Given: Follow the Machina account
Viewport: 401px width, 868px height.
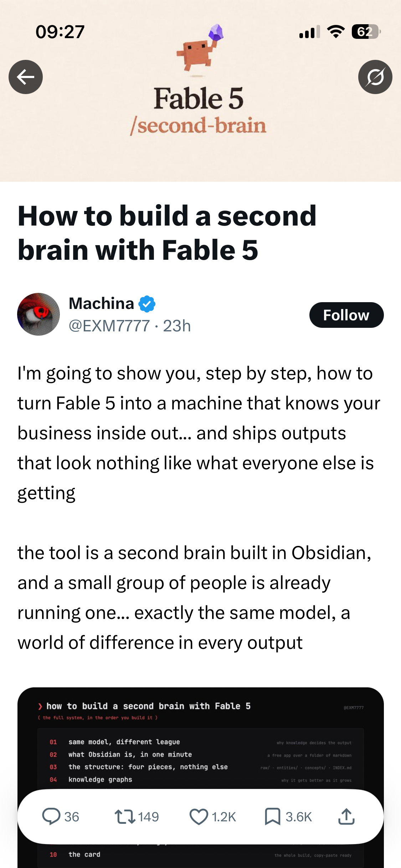Looking at the screenshot, I should [346, 315].
